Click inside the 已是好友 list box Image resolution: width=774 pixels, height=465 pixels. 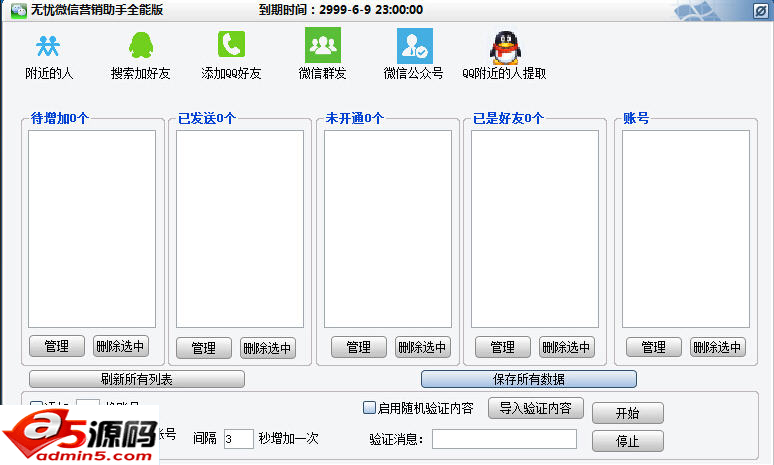point(535,229)
